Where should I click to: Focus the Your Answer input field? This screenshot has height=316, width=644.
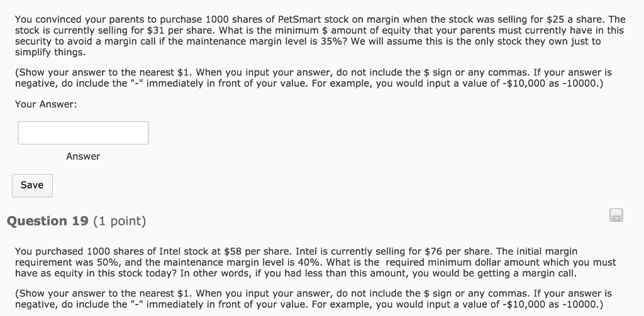coord(83,133)
